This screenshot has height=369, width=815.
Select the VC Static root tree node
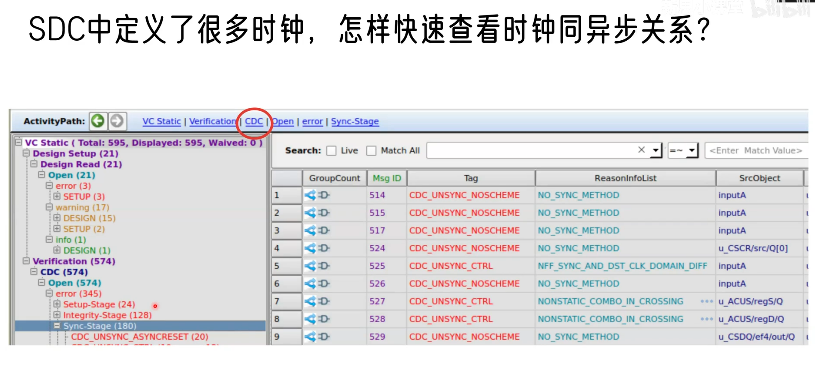143,143
